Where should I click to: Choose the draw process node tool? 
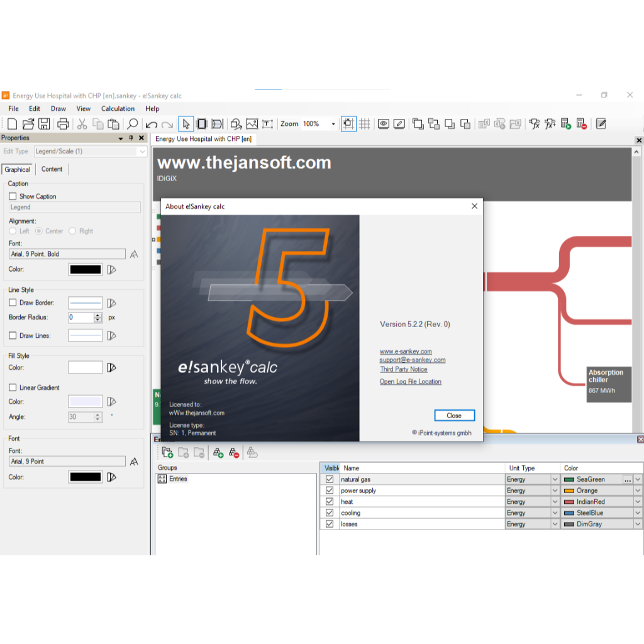tap(202, 124)
